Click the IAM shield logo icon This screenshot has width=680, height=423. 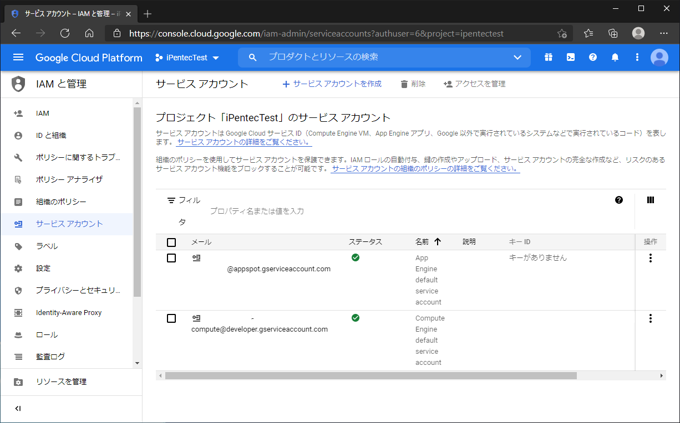pos(18,84)
